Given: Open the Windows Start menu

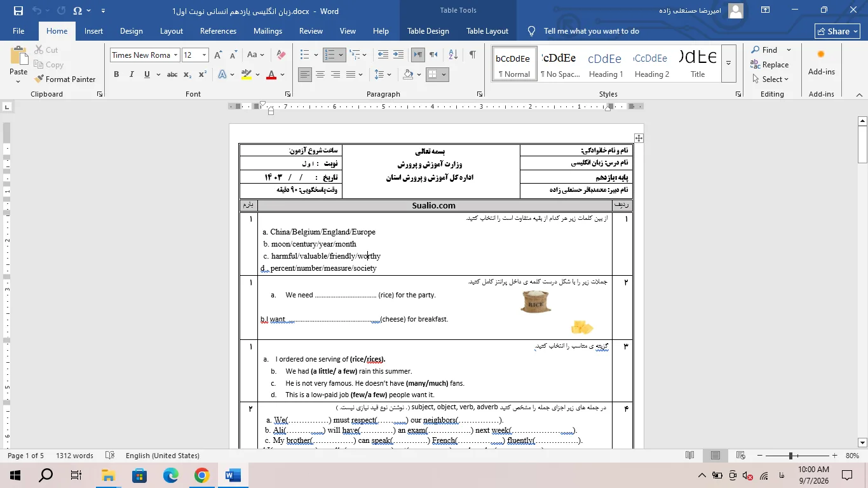Looking at the screenshot, I should pyautogui.click(x=15, y=475).
